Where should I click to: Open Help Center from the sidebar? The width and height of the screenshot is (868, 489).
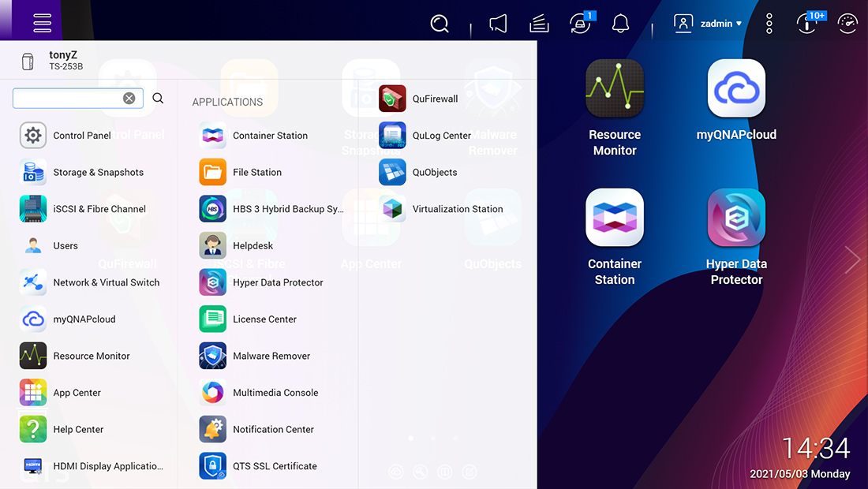77,429
